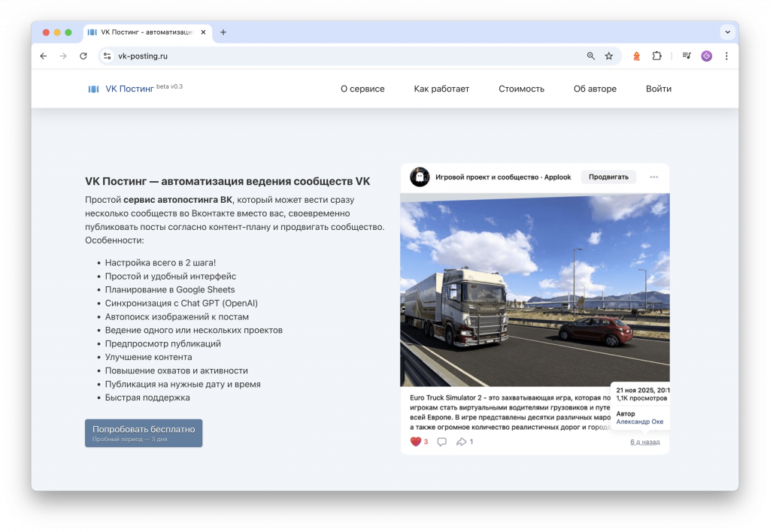Click the Applook community avatar

pos(420,177)
